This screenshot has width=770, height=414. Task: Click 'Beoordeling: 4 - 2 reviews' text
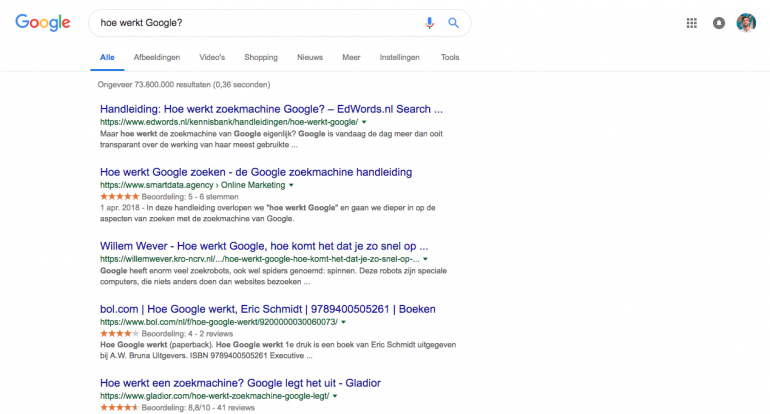(x=187, y=334)
